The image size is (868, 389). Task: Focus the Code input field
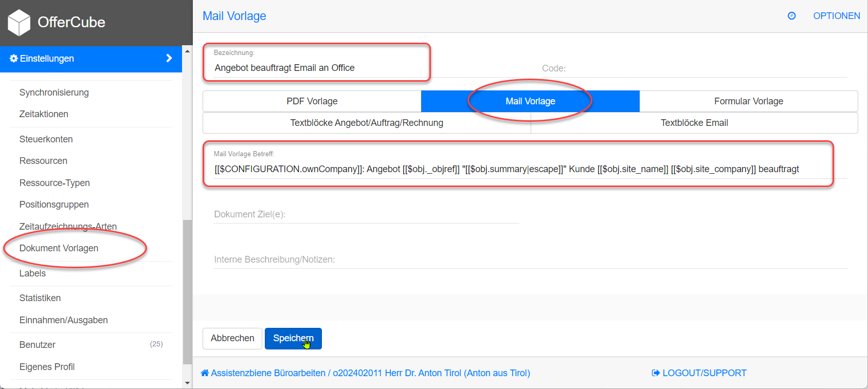694,68
